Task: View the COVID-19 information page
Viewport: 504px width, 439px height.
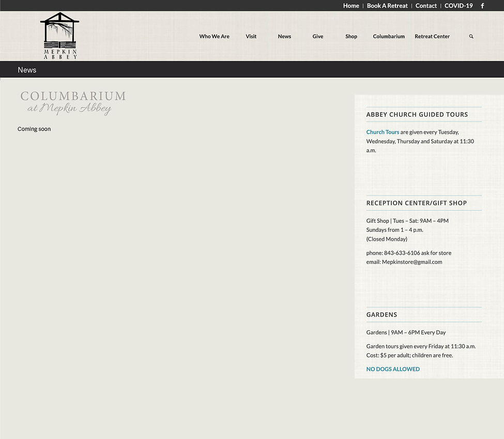Action: coord(459,6)
